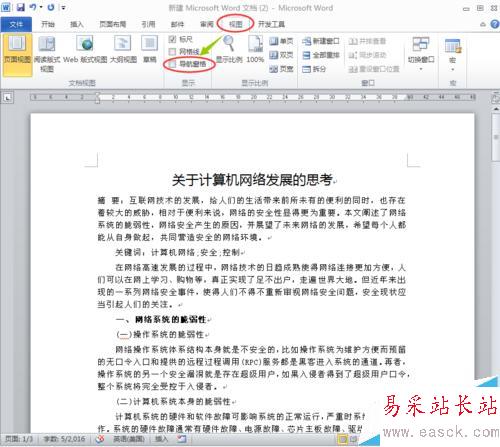Switch to 阅读版式视图 (Full Screen Reading)
500x447 pixels.
(47, 54)
